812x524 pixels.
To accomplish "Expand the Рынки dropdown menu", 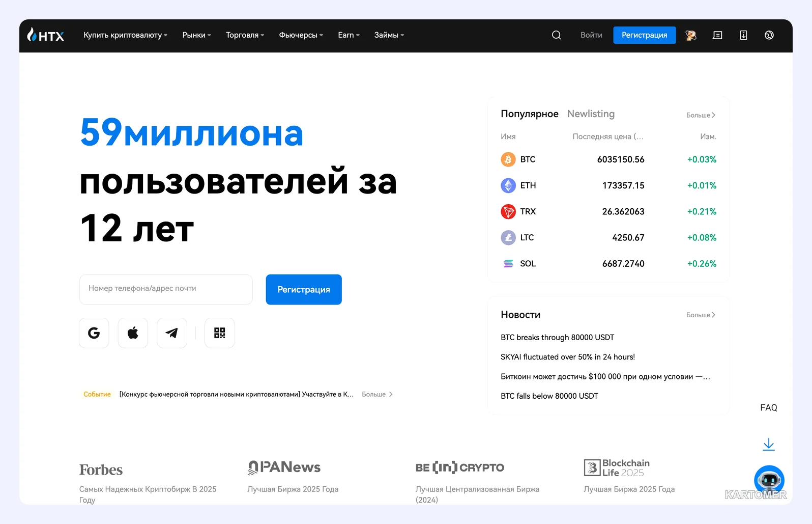I will click(196, 35).
